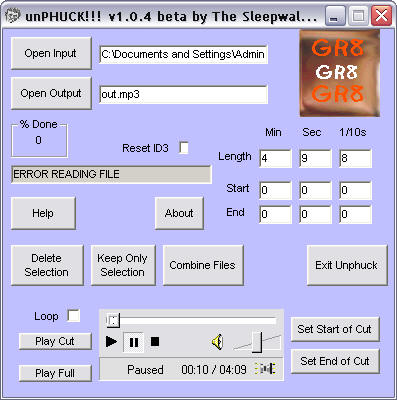397x400 pixels.
Task: Click the stop square icon
Action: tap(155, 342)
